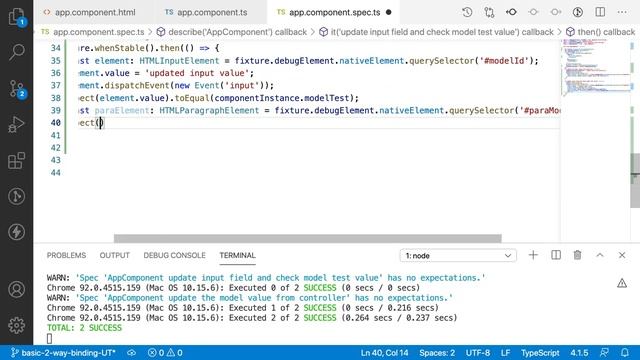
Task: Kill the terminal with trash icon
Action: 577,255
